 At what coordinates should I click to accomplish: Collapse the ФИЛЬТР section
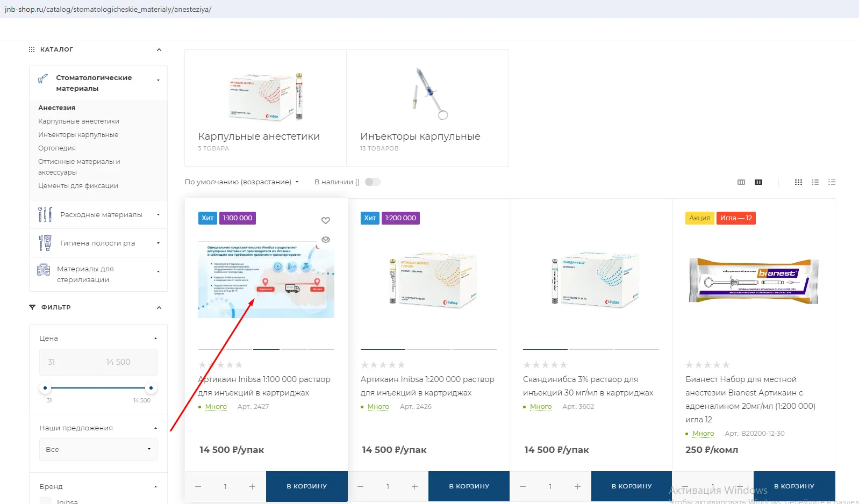click(x=159, y=307)
